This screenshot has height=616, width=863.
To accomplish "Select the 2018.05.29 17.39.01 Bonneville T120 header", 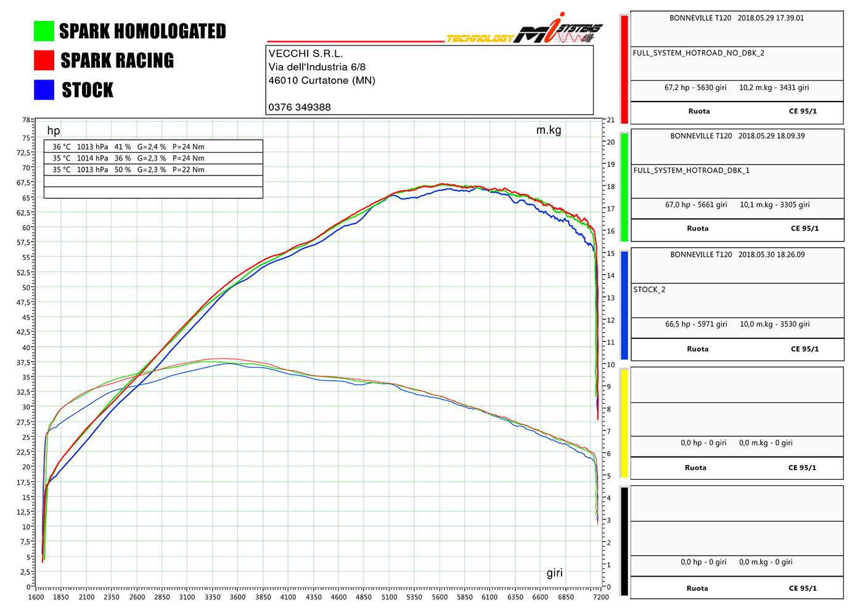I will click(737, 18).
